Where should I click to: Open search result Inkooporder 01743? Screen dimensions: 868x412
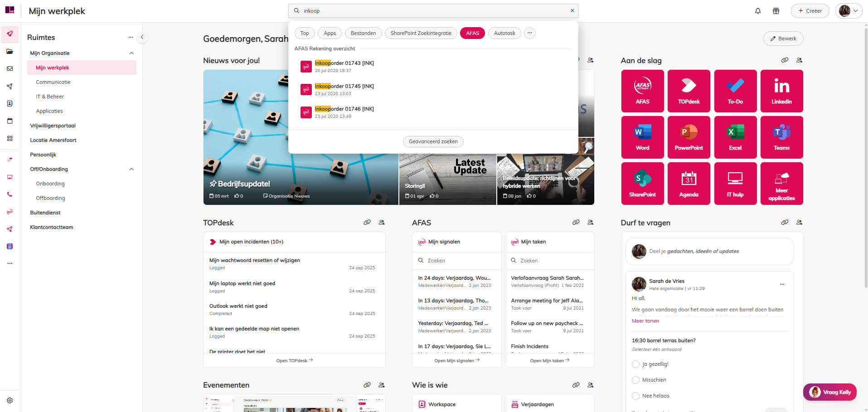(x=433, y=67)
